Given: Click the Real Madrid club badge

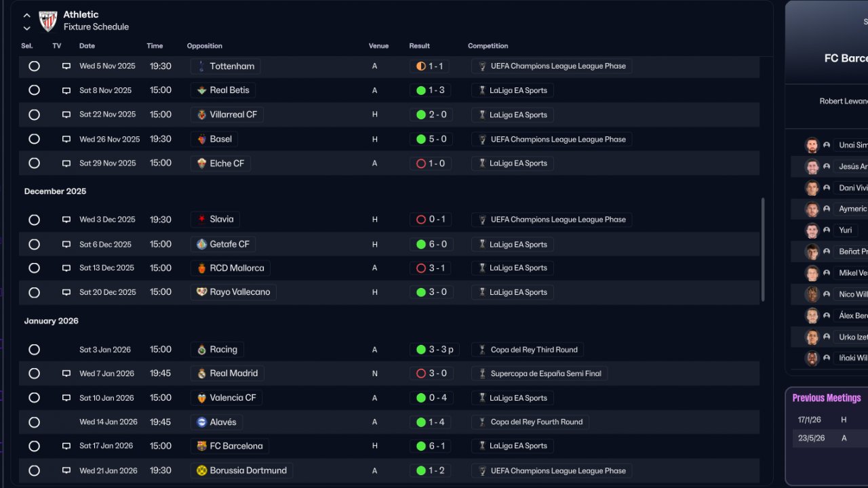Looking at the screenshot, I should [x=201, y=373].
